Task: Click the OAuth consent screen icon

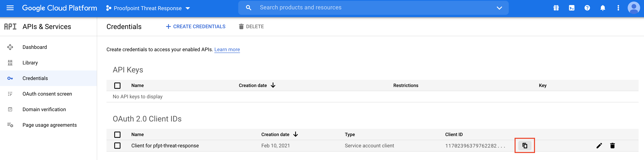Action: [10, 94]
